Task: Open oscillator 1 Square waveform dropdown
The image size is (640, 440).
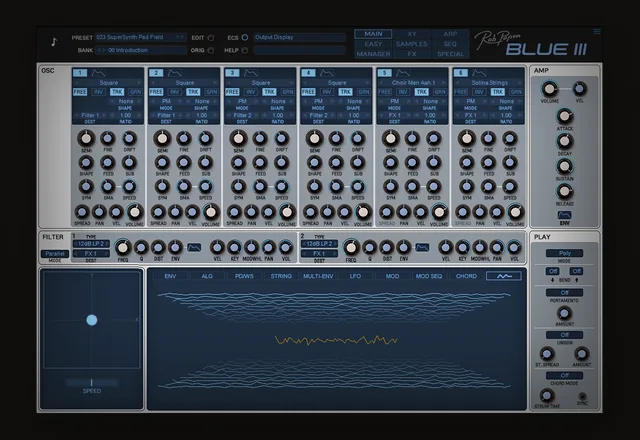Action: click(x=108, y=82)
